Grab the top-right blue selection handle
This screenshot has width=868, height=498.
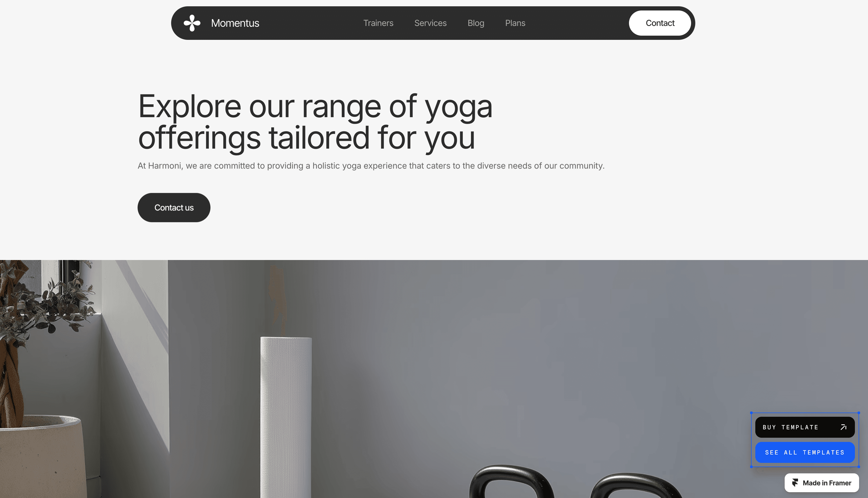click(858, 413)
